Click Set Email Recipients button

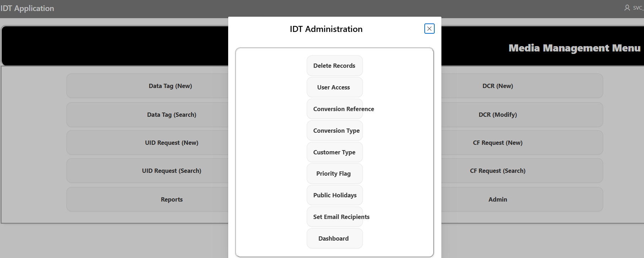click(x=335, y=217)
